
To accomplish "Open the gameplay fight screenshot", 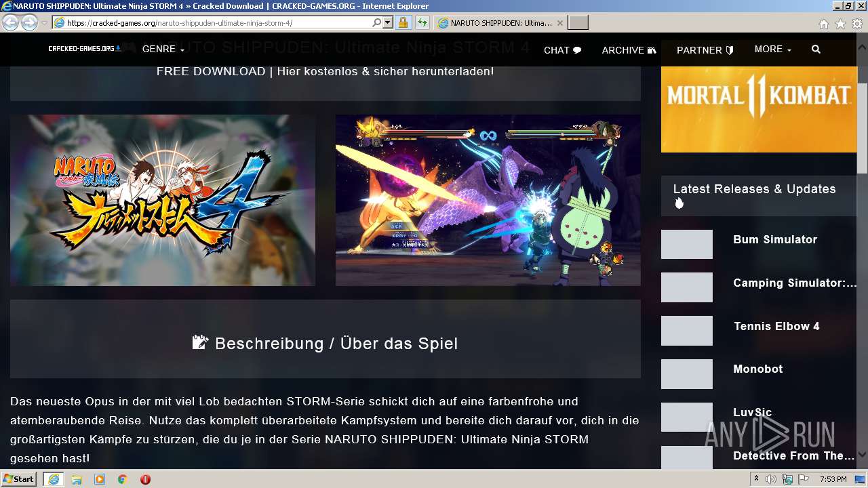I will click(x=488, y=200).
